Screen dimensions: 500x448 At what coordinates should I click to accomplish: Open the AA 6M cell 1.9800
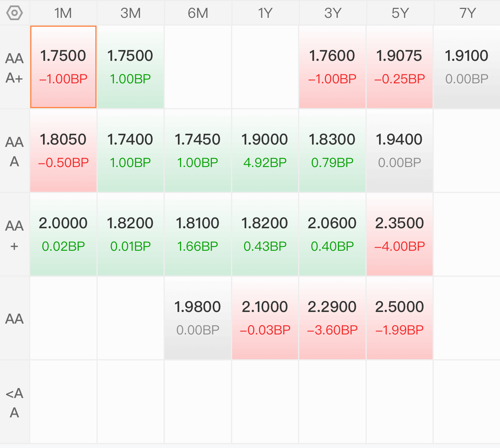point(198,318)
